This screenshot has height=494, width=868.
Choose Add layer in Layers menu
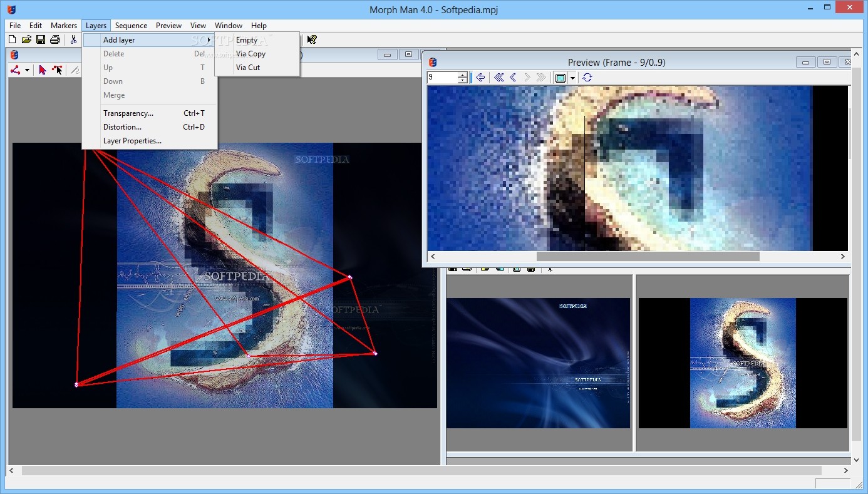(x=149, y=40)
